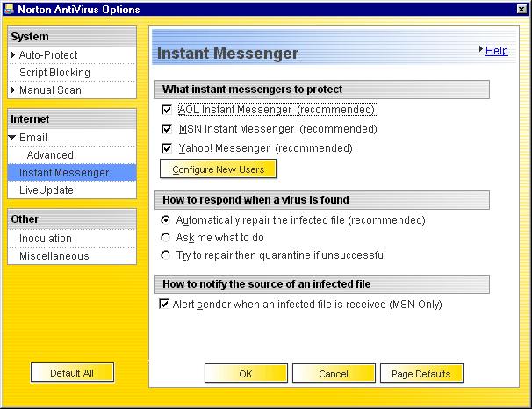Expand the Manual Scan section arrow

(x=13, y=90)
